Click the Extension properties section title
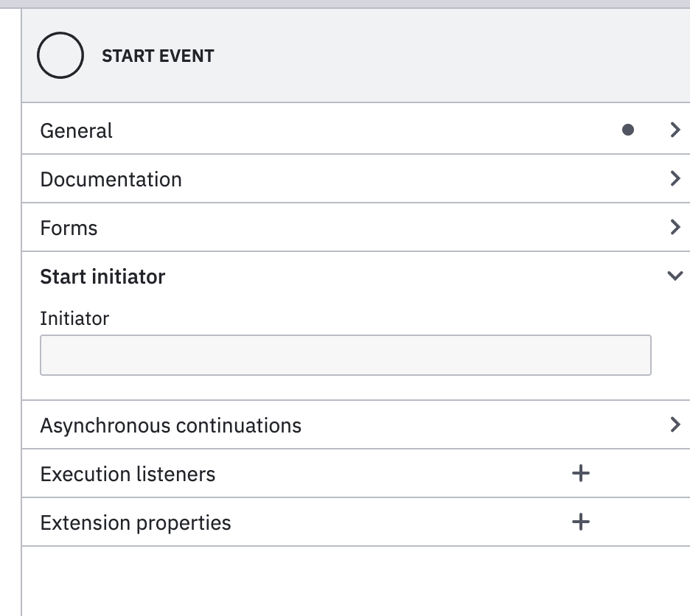The width and height of the screenshot is (690, 616). click(x=136, y=522)
